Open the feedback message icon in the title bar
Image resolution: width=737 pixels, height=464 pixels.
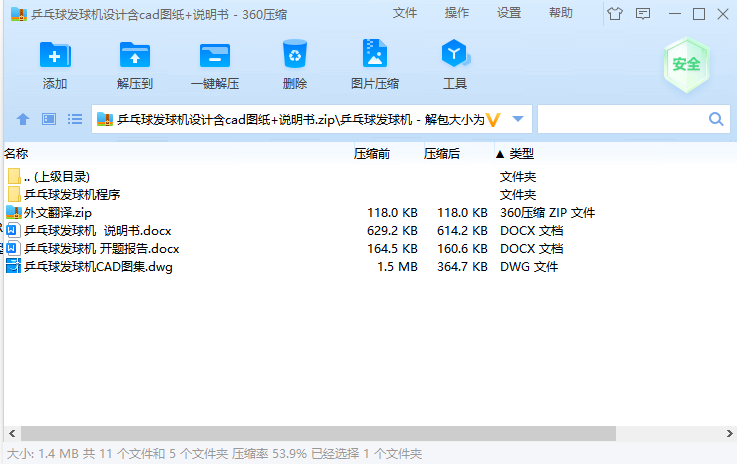pos(643,14)
